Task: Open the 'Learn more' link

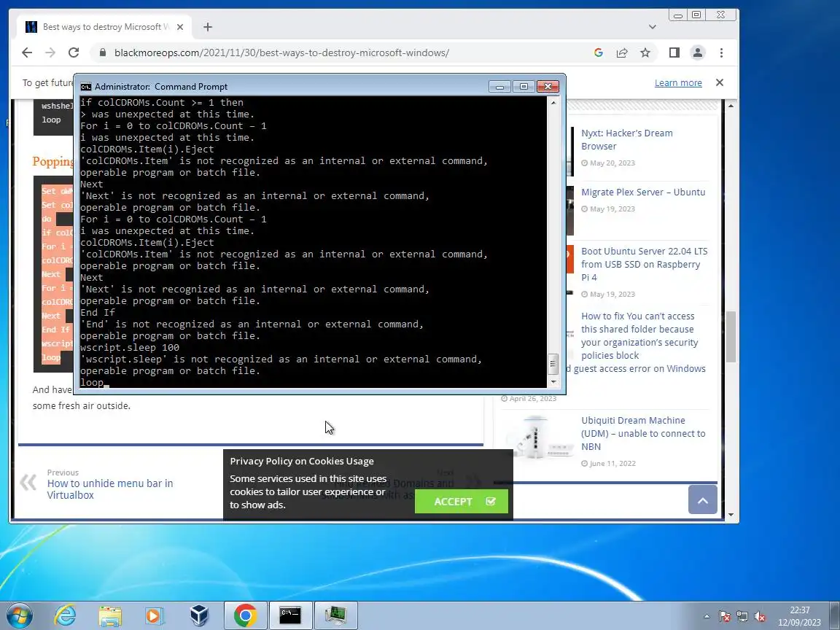Action: [x=677, y=83]
